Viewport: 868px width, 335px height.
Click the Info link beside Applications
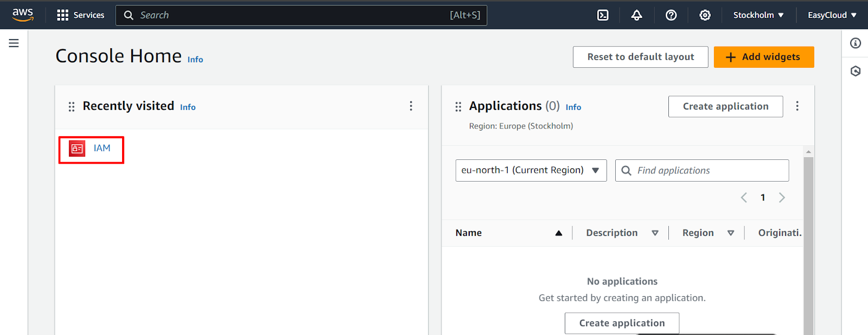(x=573, y=107)
